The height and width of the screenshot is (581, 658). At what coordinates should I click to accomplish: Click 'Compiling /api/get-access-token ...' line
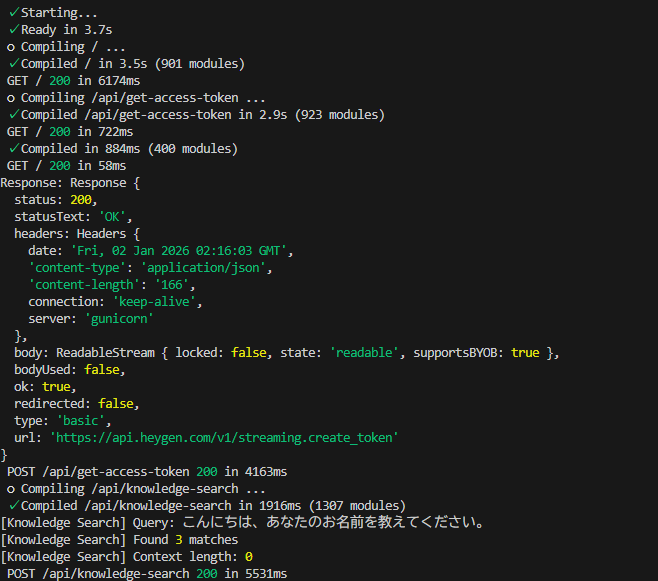point(136,98)
